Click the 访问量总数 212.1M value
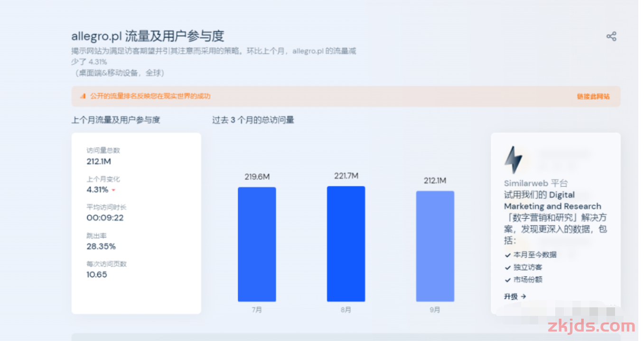This screenshot has width=644, height=341. point(99,161)
